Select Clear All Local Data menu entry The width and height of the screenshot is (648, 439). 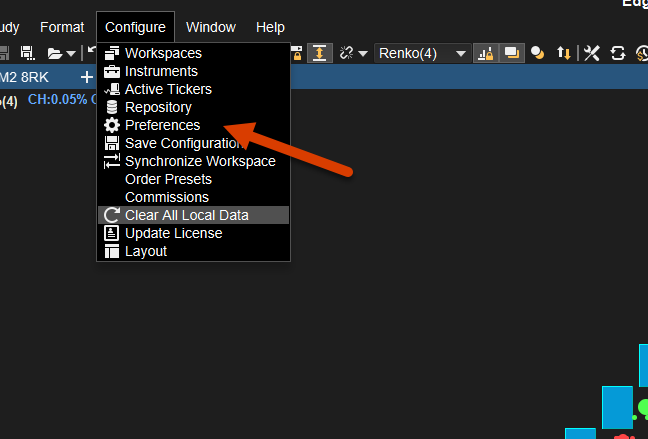[186, 215]
